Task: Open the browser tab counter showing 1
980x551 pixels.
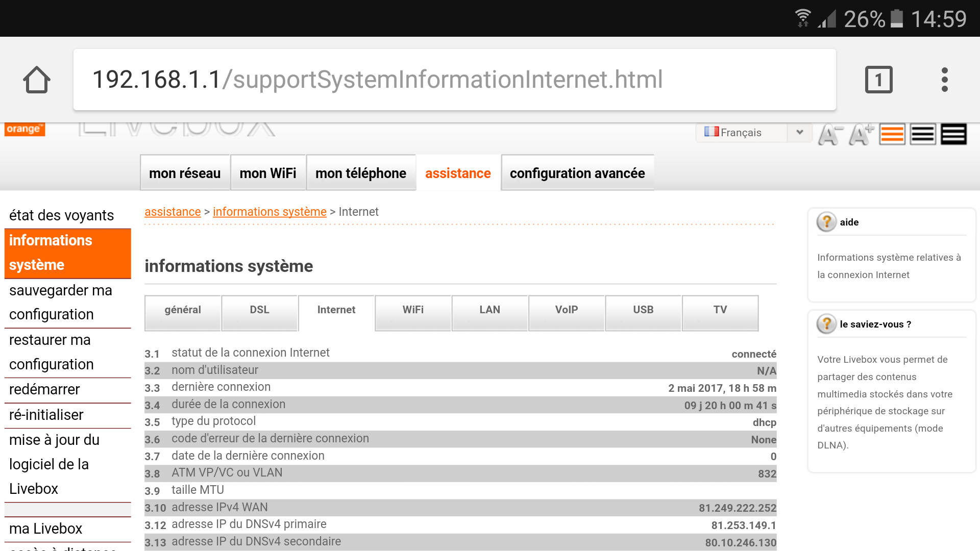Action: pos(879,80)
